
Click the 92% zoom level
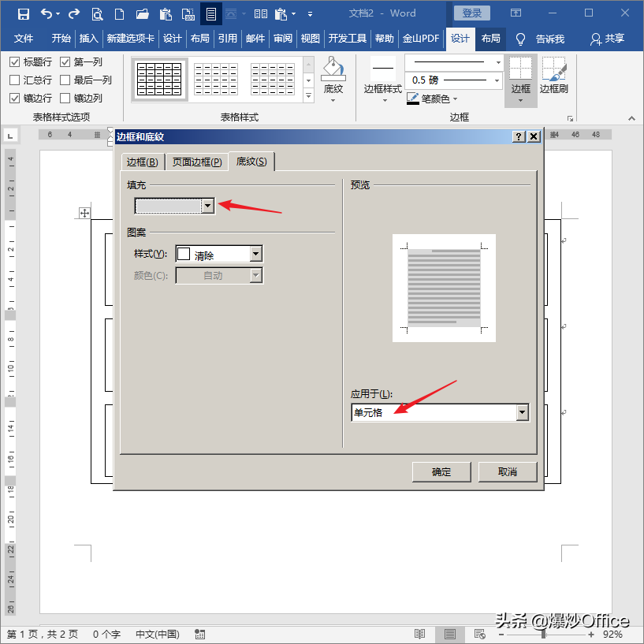pos(612,635)
